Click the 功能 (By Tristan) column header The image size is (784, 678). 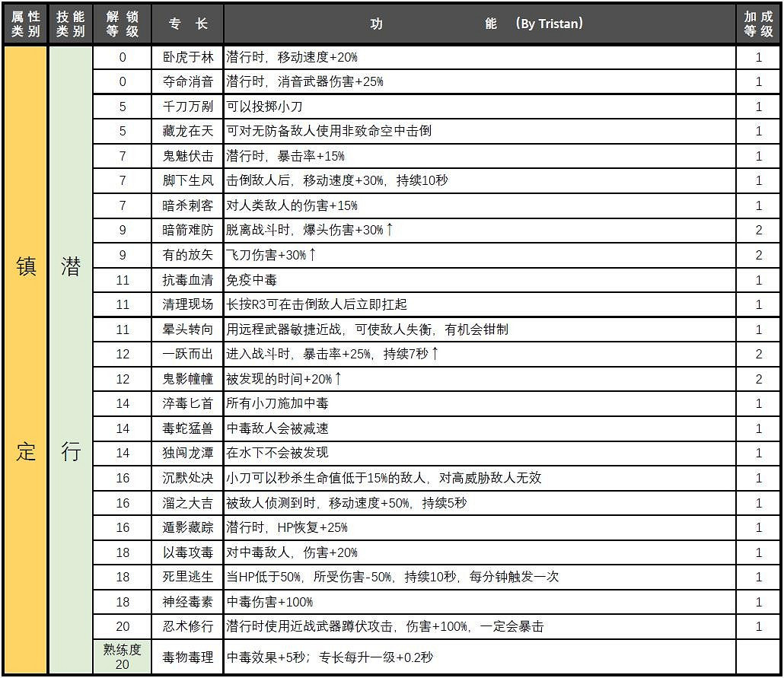[480, 24]
